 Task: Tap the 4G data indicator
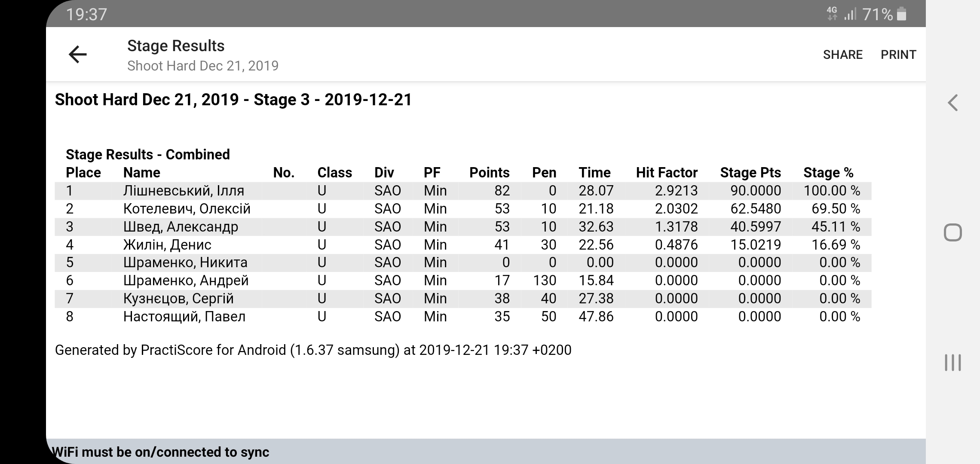coord(832,13)
